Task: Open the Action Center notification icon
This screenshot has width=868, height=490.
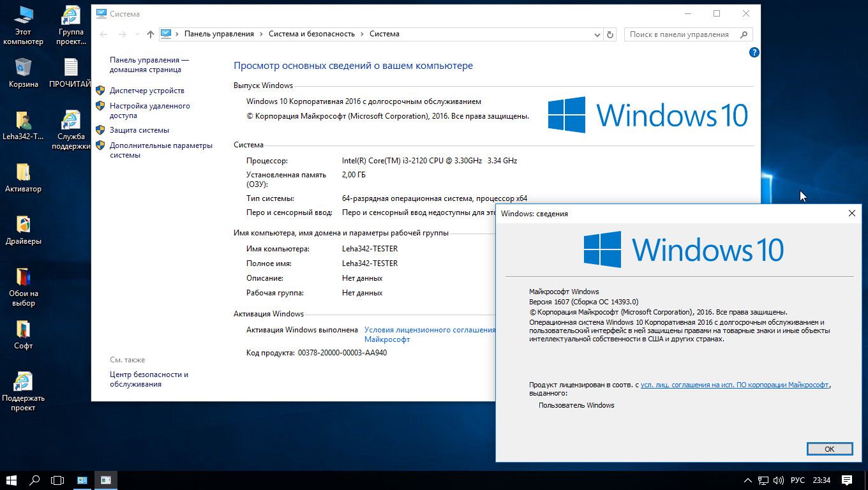Action: pos(847,480)
